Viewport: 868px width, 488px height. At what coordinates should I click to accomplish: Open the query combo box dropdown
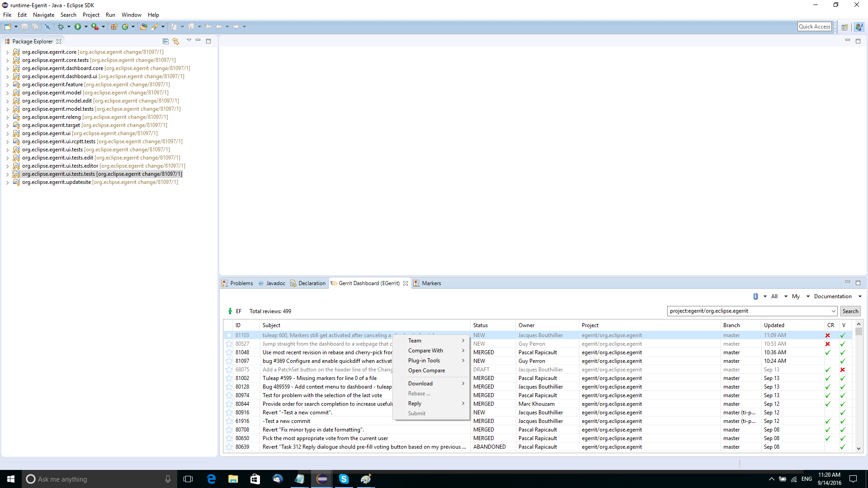(x=834, y=311)
